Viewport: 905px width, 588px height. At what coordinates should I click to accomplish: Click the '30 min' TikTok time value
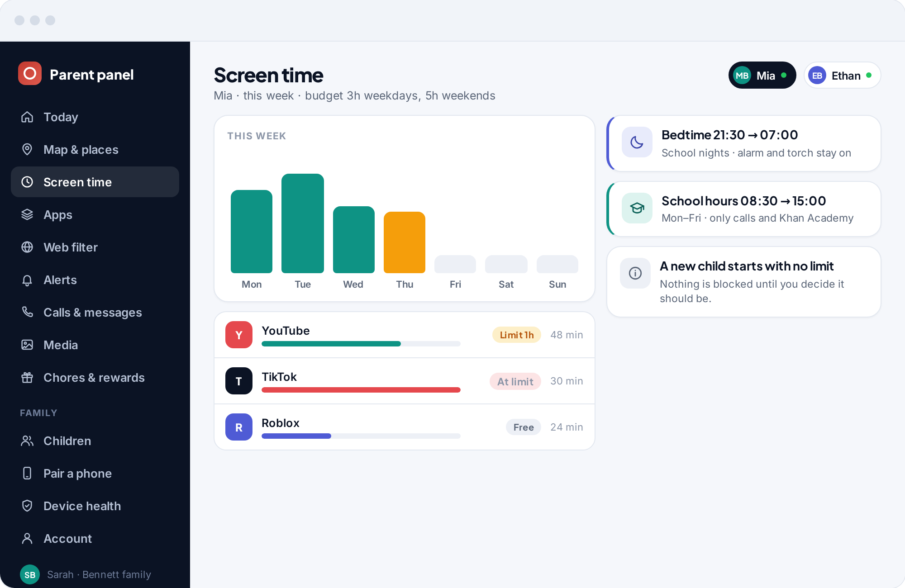(567, 381)
